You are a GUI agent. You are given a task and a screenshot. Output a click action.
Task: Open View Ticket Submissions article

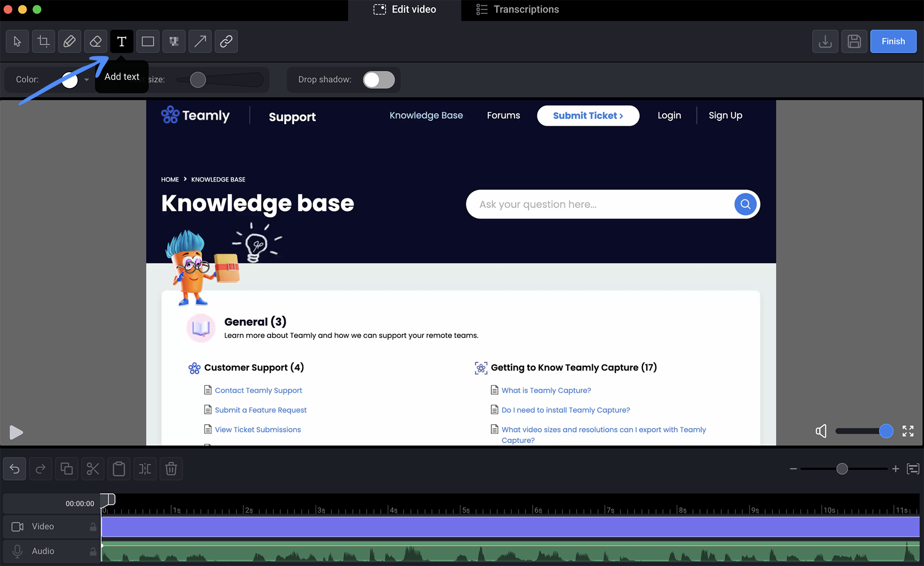258,430
